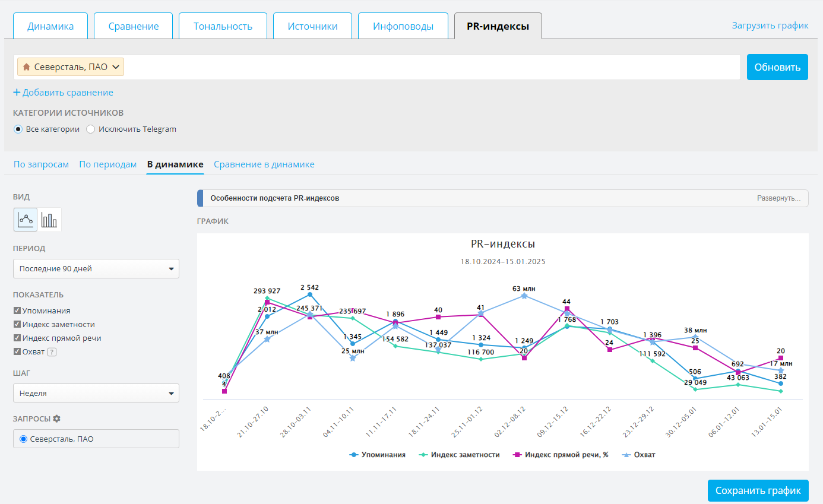The height and width of the screenshot is (504, 823).
Task: Click the Загрузить график link
Action: (x=770, y=26)
